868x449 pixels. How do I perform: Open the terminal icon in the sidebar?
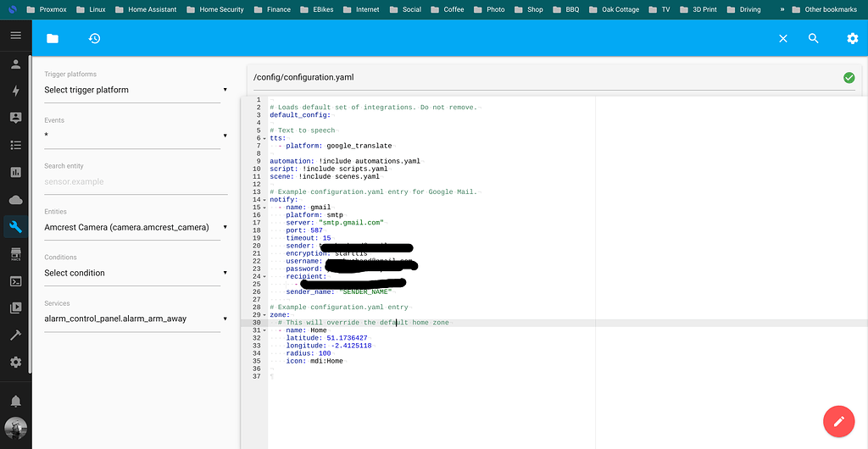[15, 281]
